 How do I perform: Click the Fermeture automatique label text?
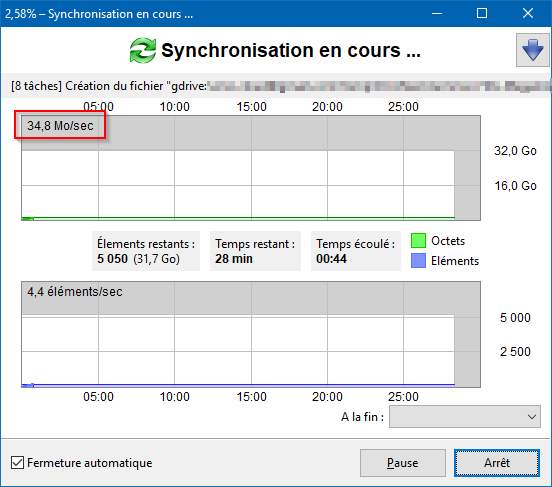pos(89,463)
